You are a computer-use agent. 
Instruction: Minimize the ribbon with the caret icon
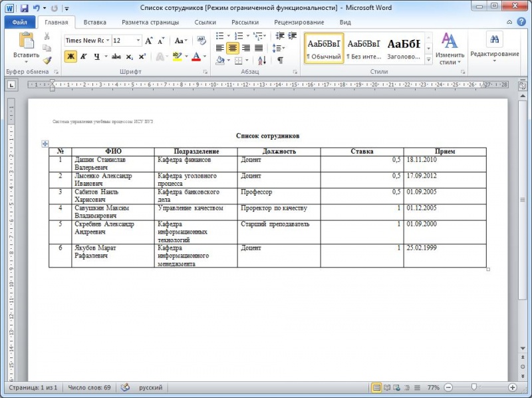509,22
